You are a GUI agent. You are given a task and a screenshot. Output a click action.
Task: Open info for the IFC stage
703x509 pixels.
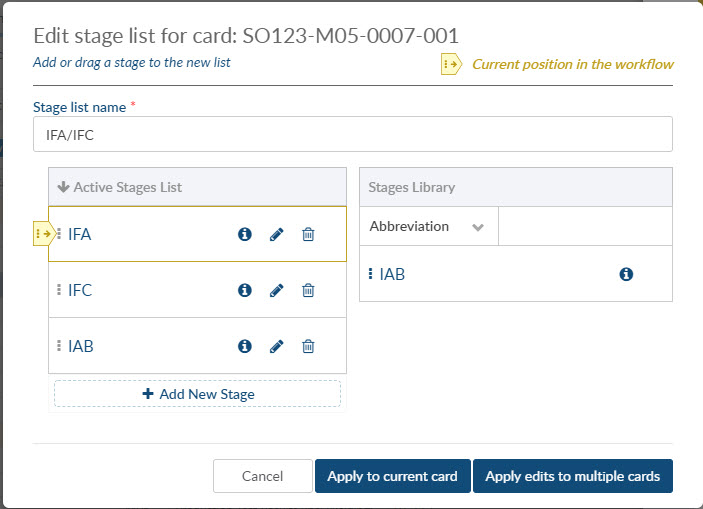244,290
